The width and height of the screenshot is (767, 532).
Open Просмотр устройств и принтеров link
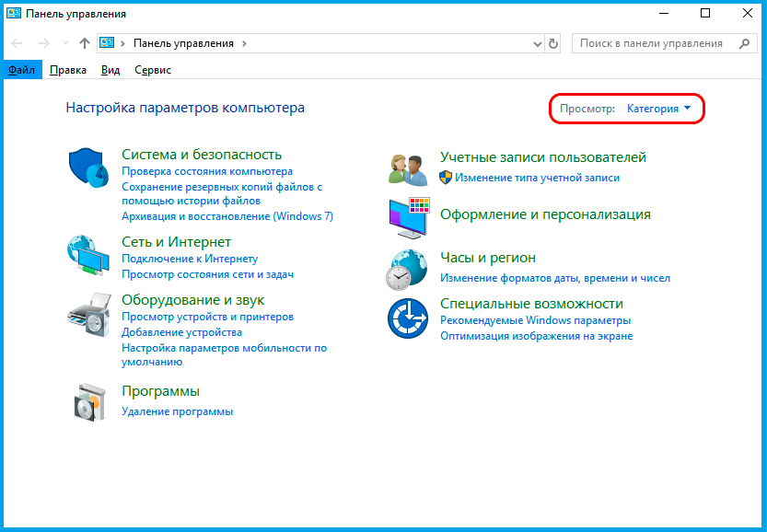[207, 317]
